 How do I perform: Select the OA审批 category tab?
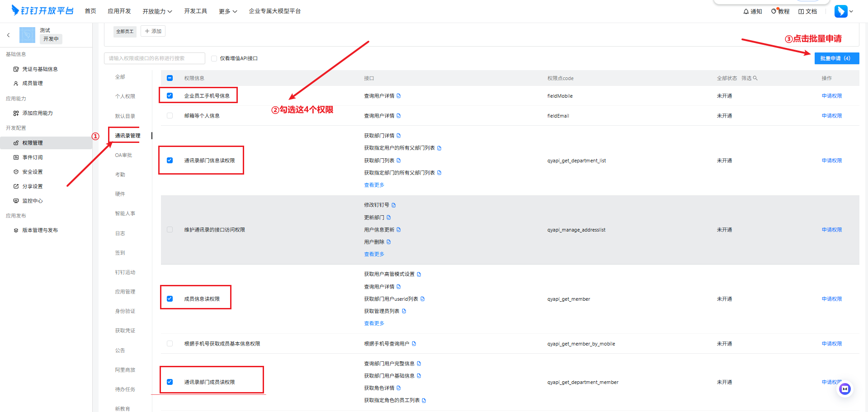(123, 155)
